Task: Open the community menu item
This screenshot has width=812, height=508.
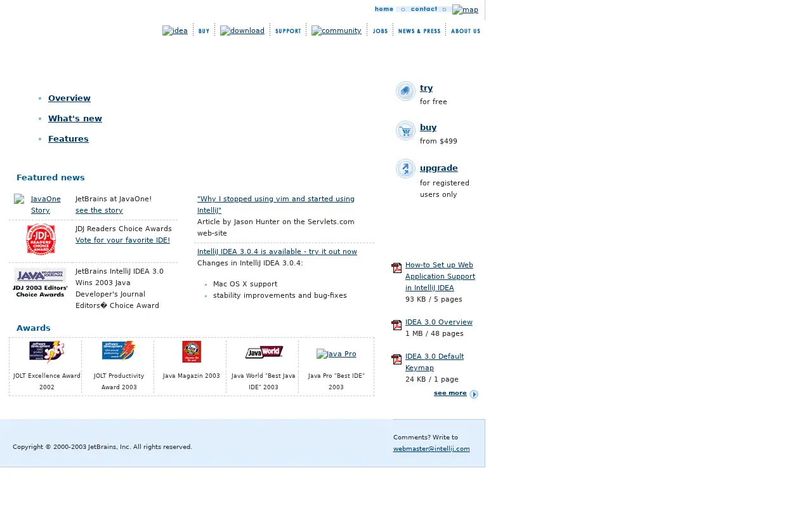Action: click(336, 30)
